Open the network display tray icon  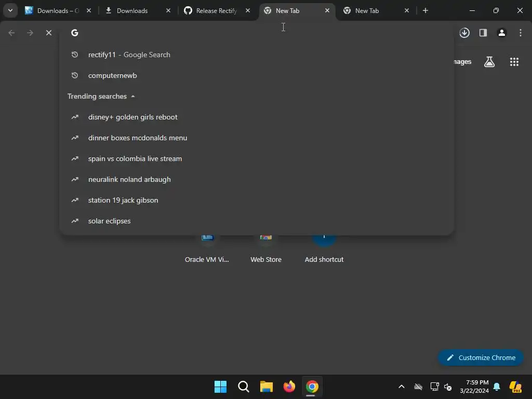point(434,387)
